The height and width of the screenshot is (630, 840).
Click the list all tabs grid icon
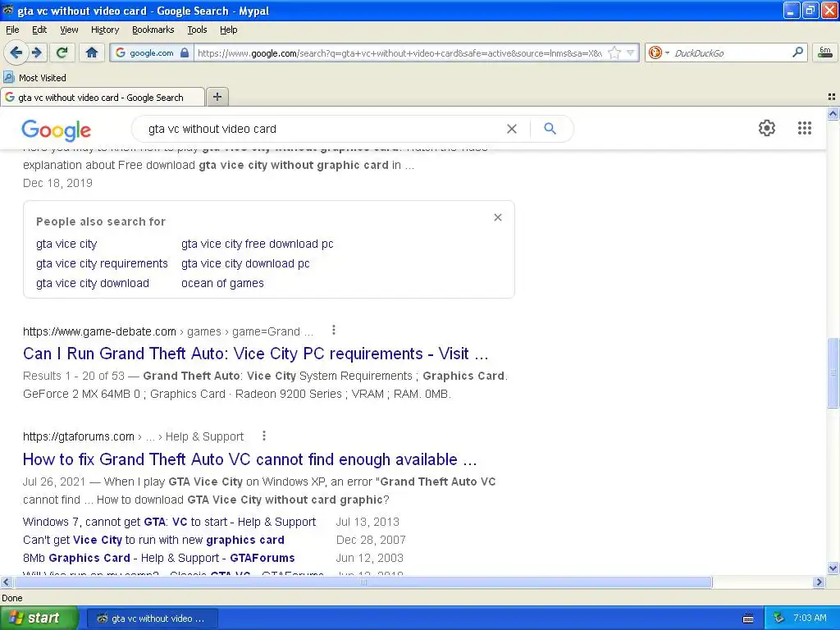point(832,97)
